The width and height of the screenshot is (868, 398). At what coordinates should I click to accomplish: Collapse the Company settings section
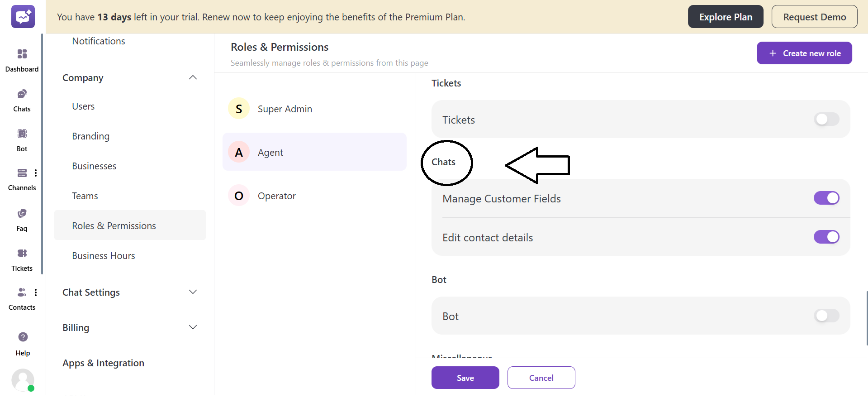click(193, 78)
